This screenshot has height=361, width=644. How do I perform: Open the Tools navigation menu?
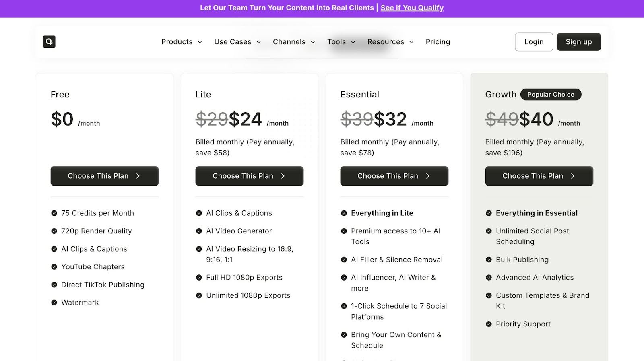click(x=341, y=42)
